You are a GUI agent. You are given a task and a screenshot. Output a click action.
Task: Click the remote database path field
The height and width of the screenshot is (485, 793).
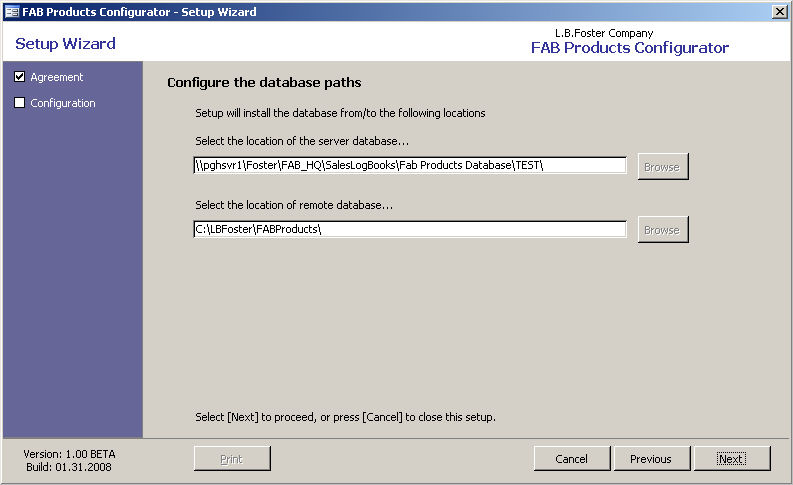pos(410,229)
